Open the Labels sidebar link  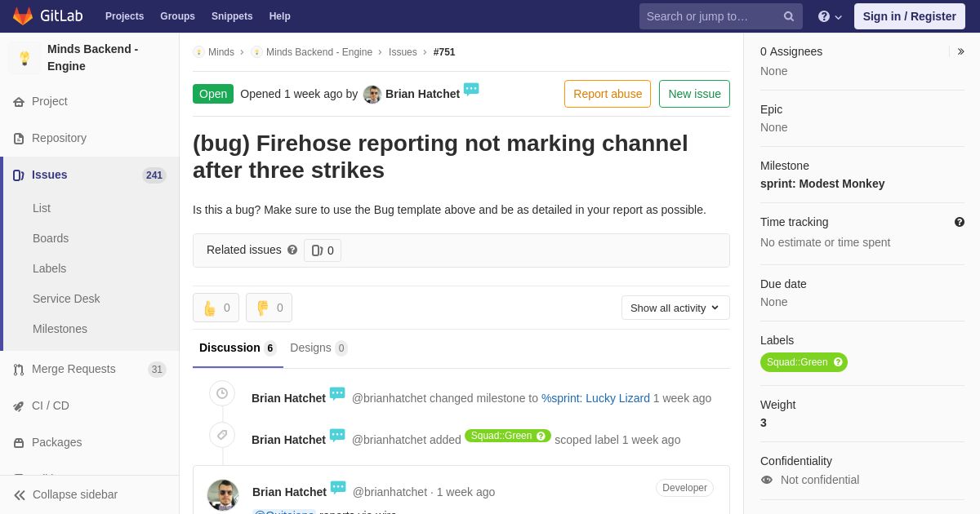[50, 268]
